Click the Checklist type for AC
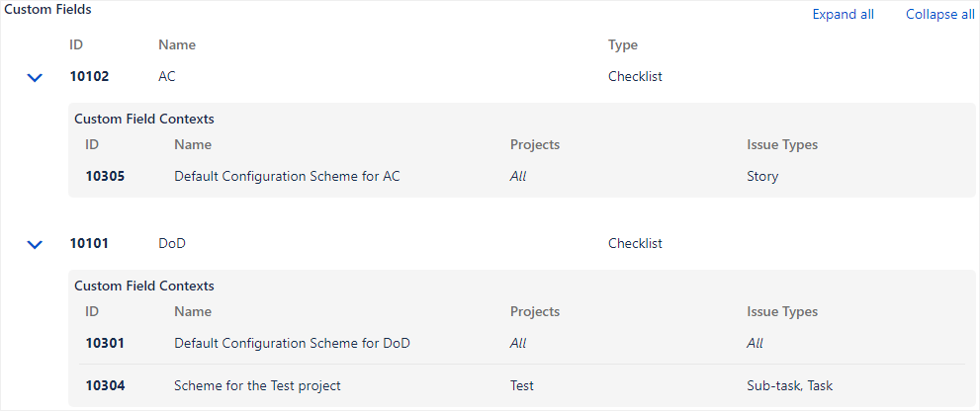The image size is (980, 411). tap(635, 76)
